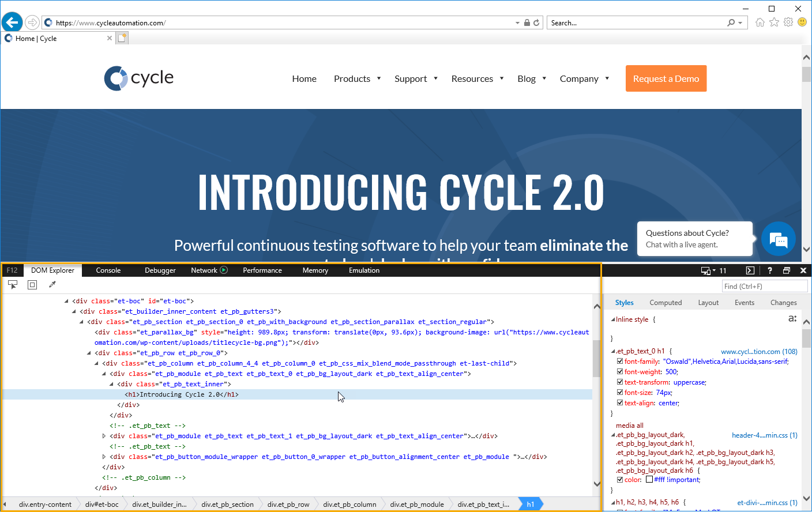Expand the et_pb_text_1 module node

tap(104, 436)
